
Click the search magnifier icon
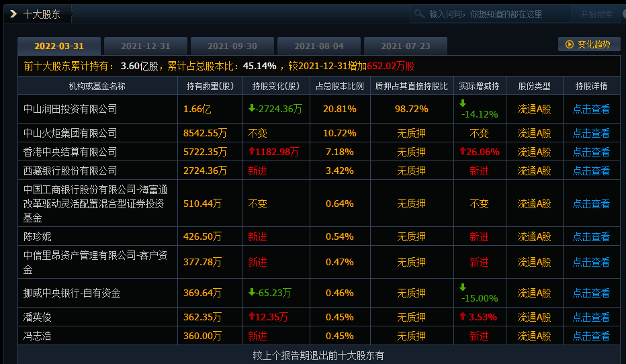point(419,14)
